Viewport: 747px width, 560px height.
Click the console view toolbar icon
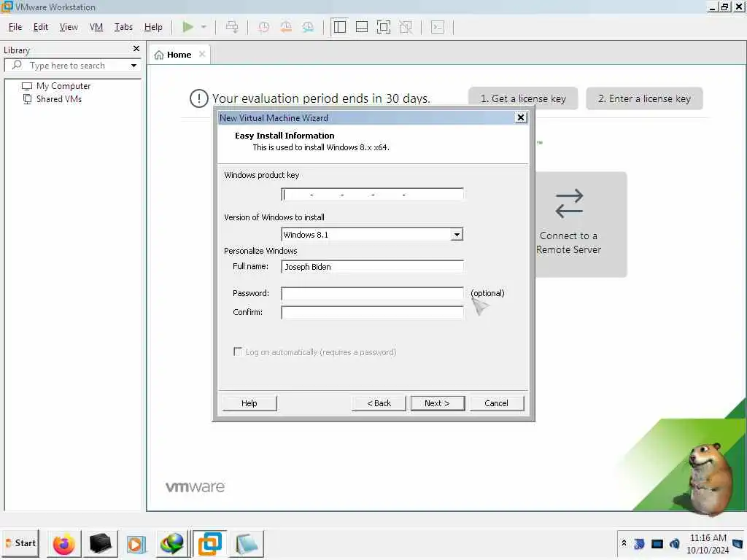(438, 27)
